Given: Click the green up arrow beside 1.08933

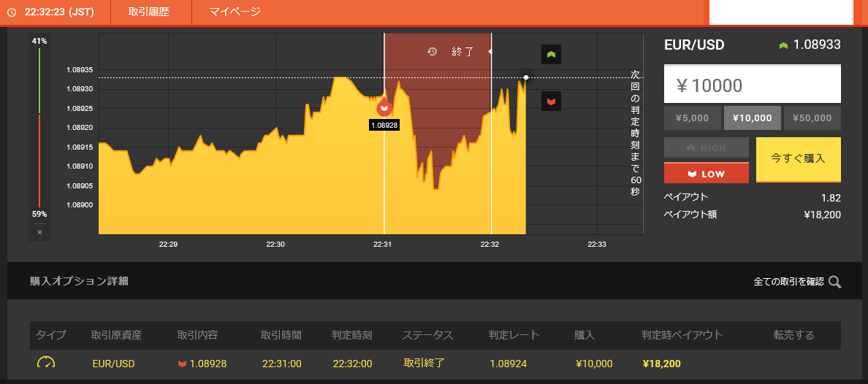Looking at the screenshot, I should 783,45.
